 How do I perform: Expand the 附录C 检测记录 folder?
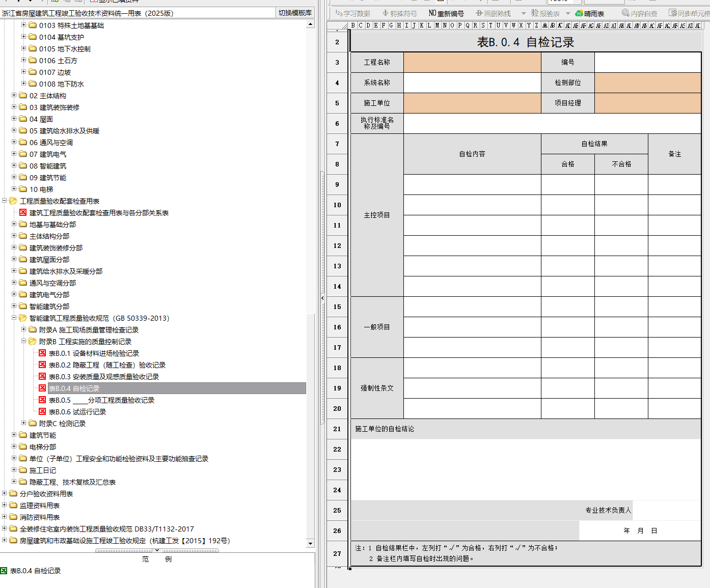tap(24, 423)
